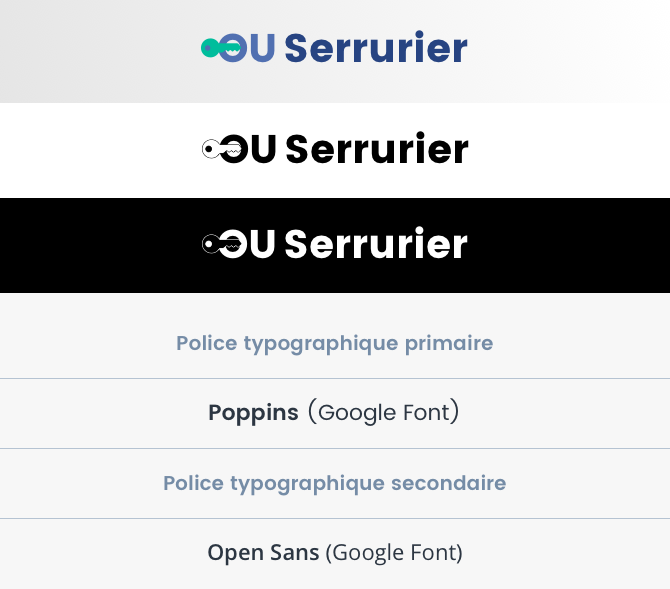Click the white key icon on the black banner
This screenshot has width=670, height=589.
pyautogui.click(x=221, y=244)
